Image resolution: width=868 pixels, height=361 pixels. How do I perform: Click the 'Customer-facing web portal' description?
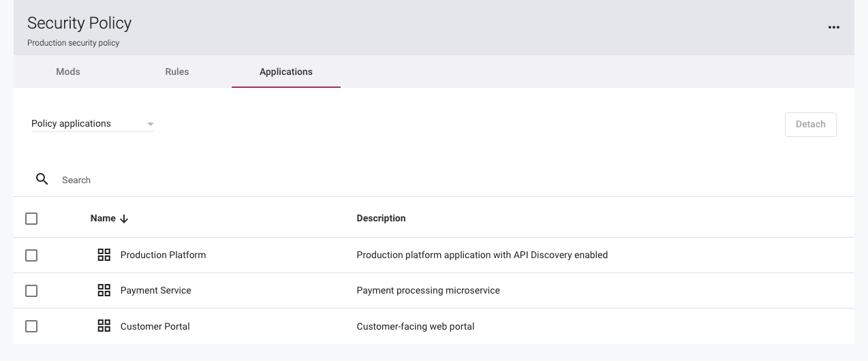pos(416,326)
